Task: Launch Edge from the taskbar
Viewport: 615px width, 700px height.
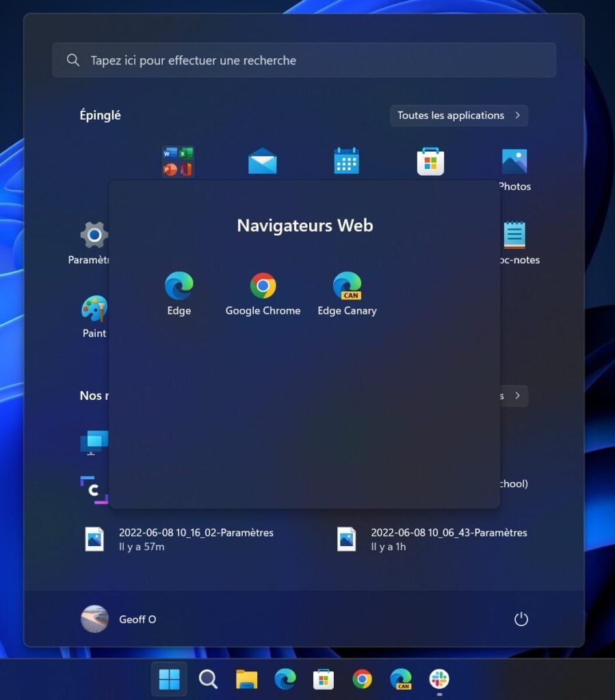Action: click(x=285, y=679)
